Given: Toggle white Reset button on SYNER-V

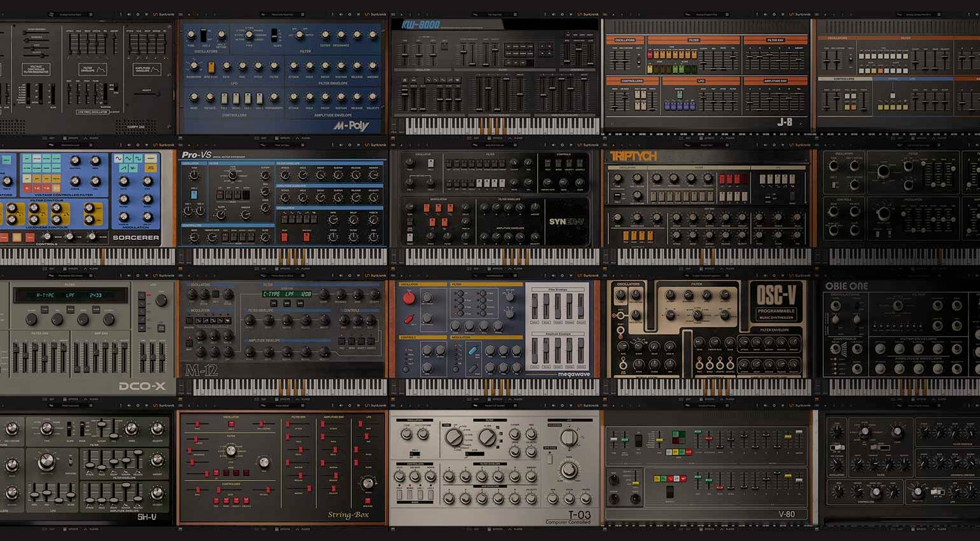Looking at the screenshot, I should pos(410,237).
